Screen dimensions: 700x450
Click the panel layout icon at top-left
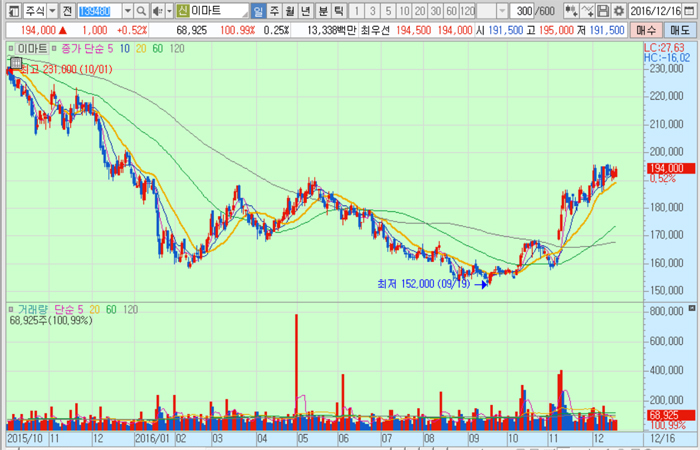[x=10, y=10]
